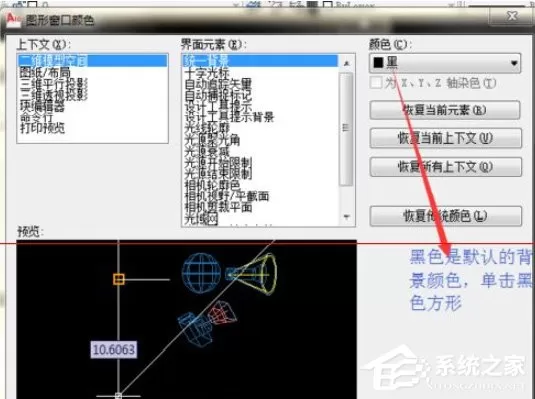This screenshot has height=399, width=535.
Task: Click 恢复当前元素 button
Action: pos(445,110)
